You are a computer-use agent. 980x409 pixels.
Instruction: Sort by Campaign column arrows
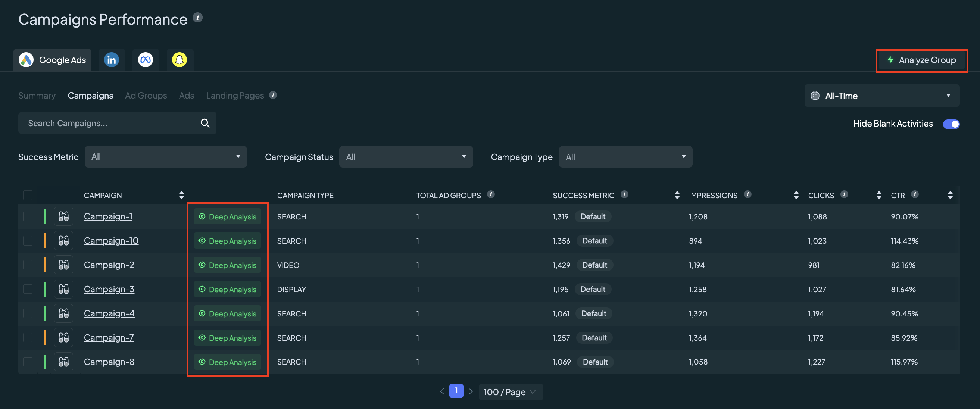point(181,195)
